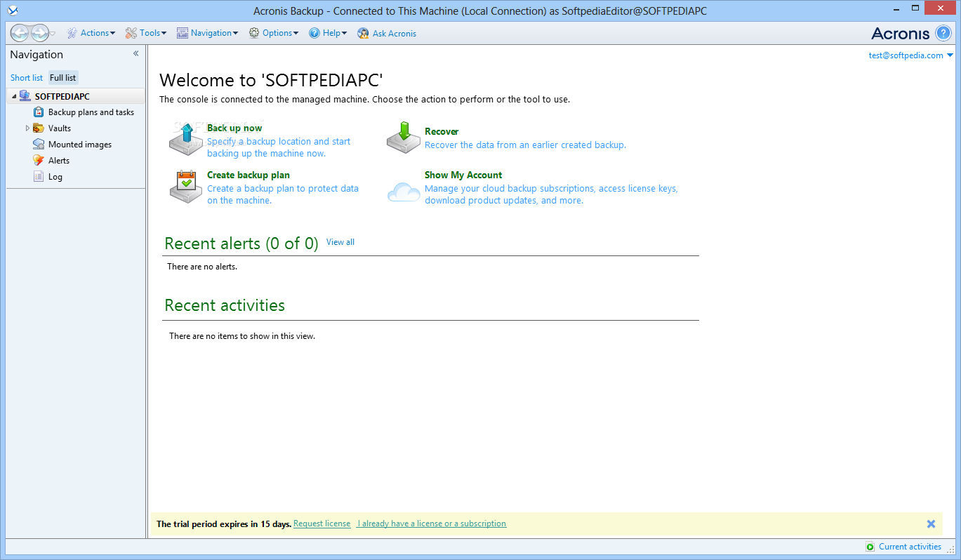
Task: Click the Current activities green play icon
Action: pyautogui.click(x=870, y=547)
